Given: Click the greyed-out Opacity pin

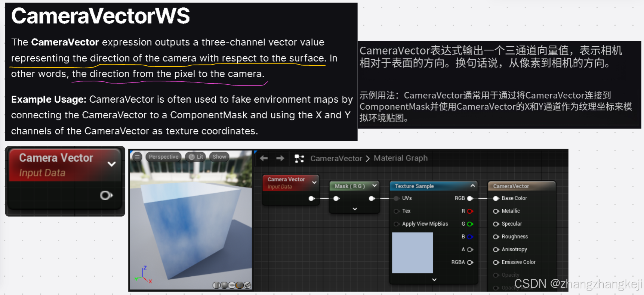Looking at the screenshot, I should (496, 275).
